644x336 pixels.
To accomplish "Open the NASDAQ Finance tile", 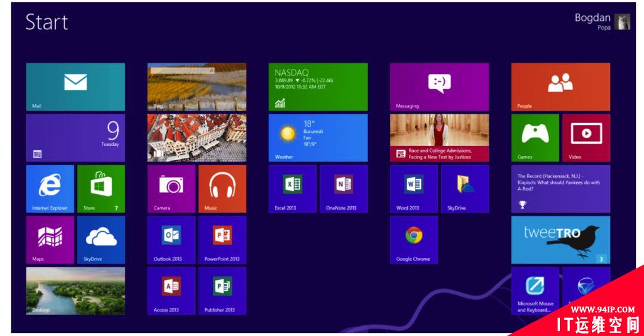I will [x=318, y=86].
